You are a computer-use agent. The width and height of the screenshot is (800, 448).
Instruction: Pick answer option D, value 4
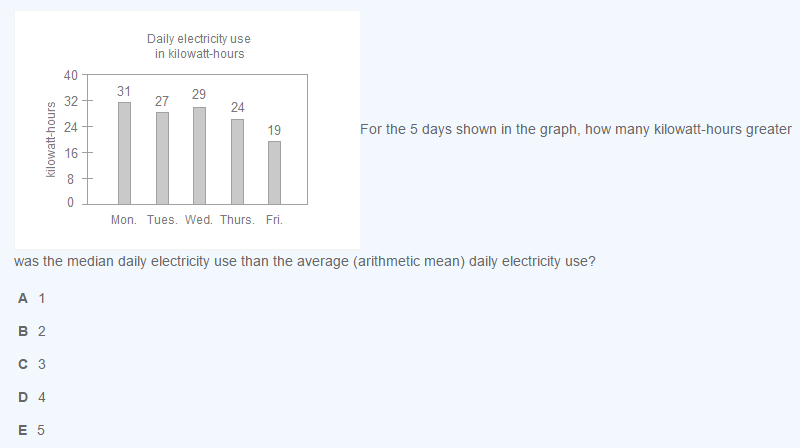[x=32, y=397]
